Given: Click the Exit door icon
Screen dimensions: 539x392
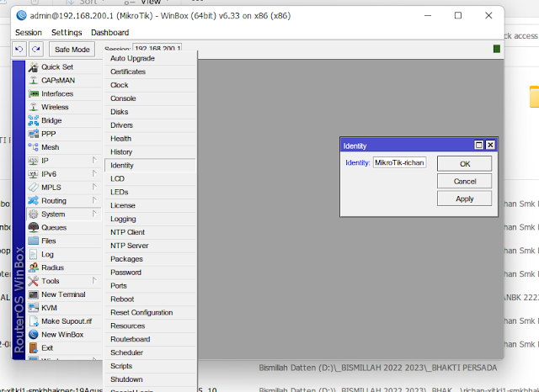Looking at the screenshot, I should [34, 348].
